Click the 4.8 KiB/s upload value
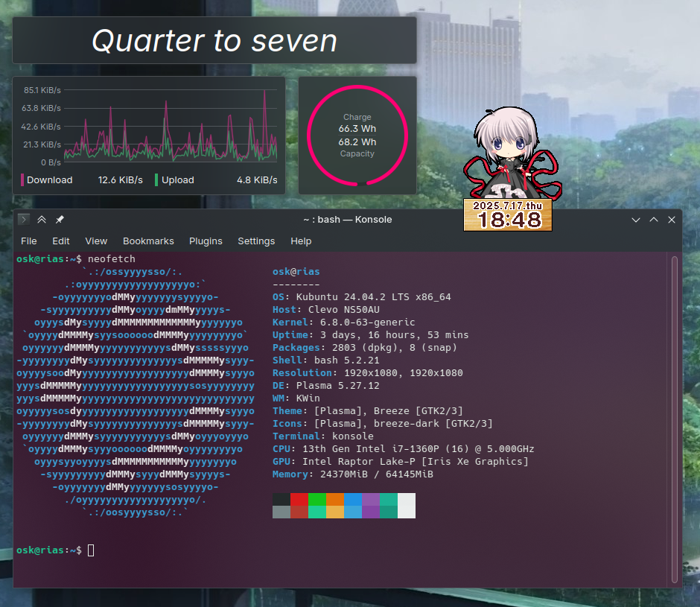 [257, 180]
